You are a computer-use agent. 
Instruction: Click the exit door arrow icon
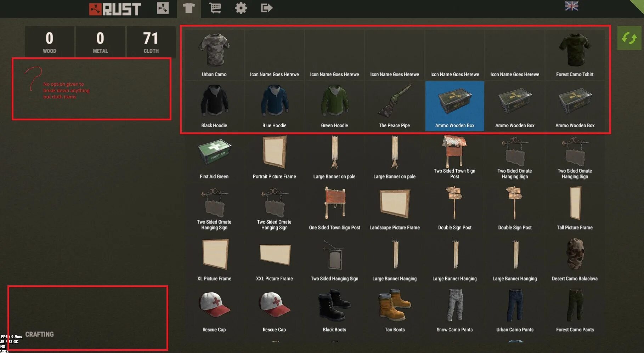267,8
